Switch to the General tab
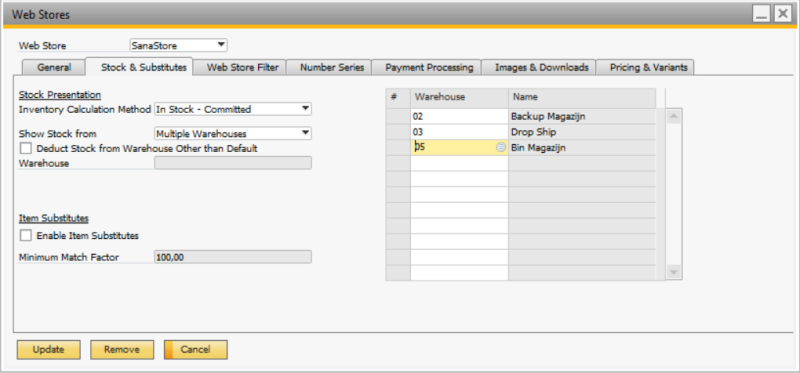Viewport: 800px width, 373px height. (54, 67)
